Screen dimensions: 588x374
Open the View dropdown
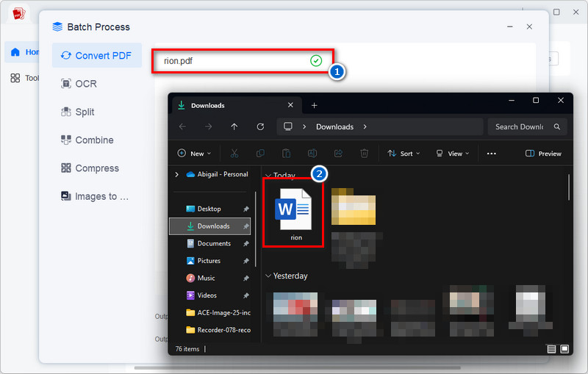pos(453,154)
